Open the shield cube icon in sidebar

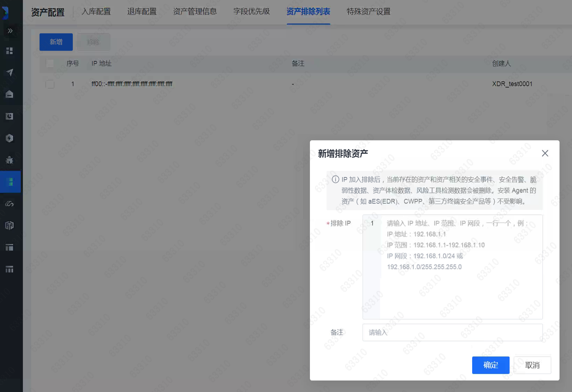(x=10, y=225)
